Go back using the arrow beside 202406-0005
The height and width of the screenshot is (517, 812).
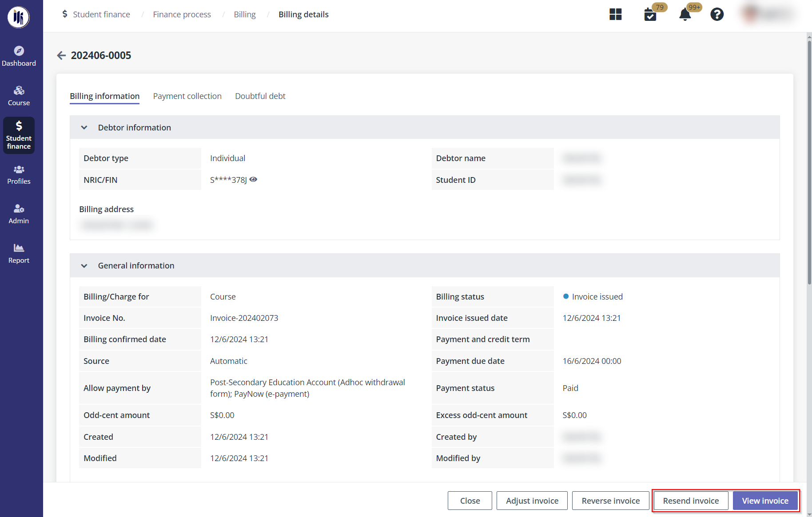click(x=61, y=55)
